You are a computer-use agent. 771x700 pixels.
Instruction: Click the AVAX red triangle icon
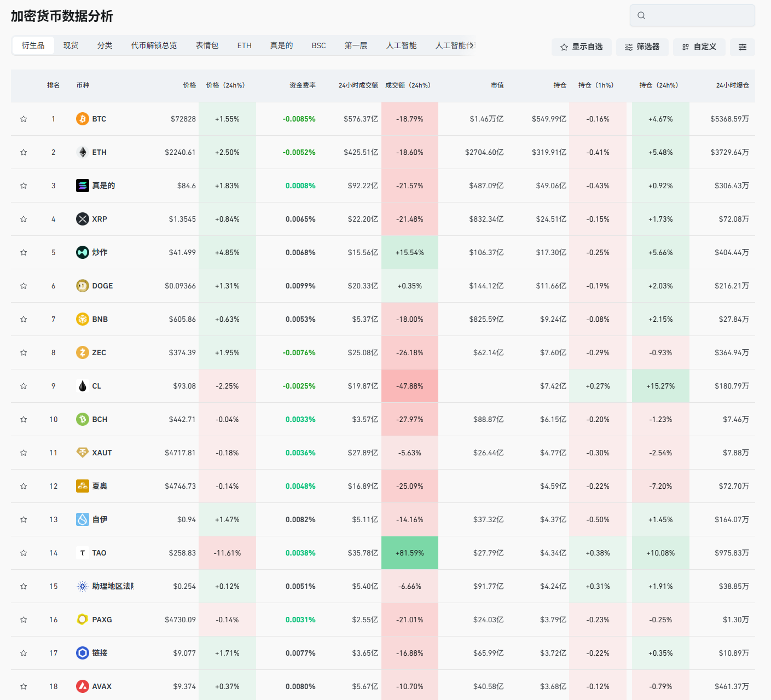click(82, 686)
